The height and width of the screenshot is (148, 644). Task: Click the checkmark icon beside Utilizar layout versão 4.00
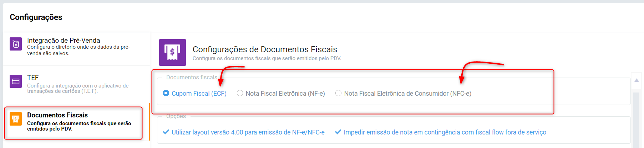(166, 132)
